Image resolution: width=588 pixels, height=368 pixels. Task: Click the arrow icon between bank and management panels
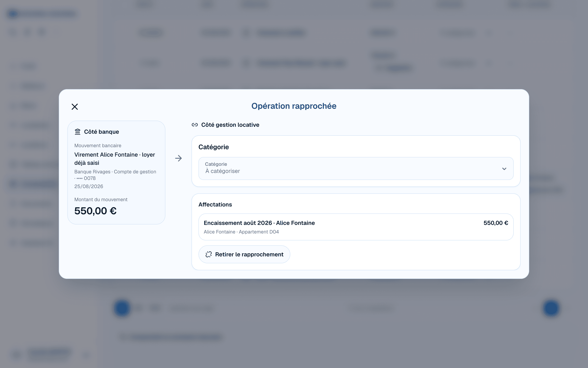click(179, 158)
